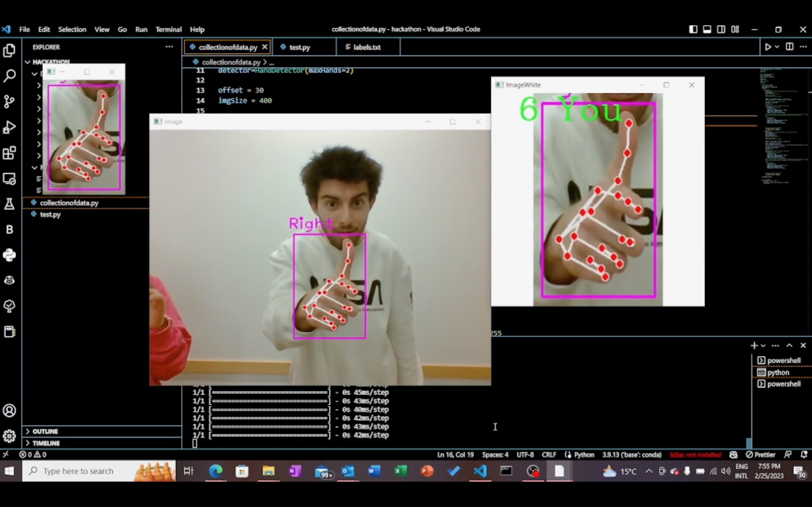Click Python language mode in status bar
This screenshot has height=507, width=812.
[584, 455]
